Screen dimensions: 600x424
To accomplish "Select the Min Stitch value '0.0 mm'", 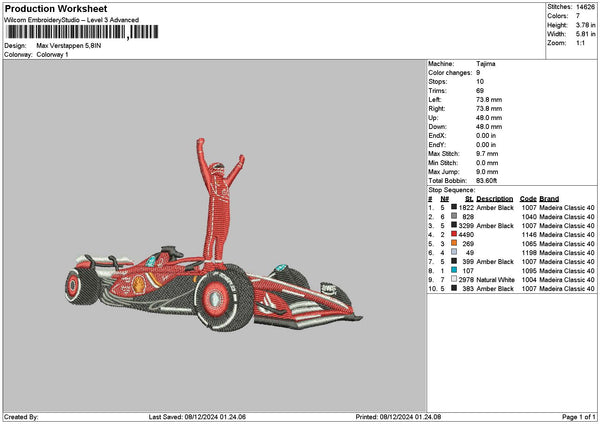I will tap(487, 163).
